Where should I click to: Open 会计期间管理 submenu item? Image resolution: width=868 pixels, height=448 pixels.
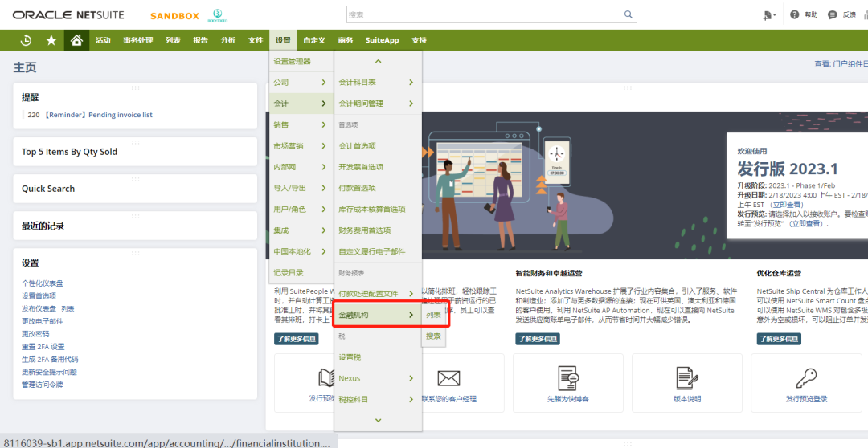coord(378,104)
